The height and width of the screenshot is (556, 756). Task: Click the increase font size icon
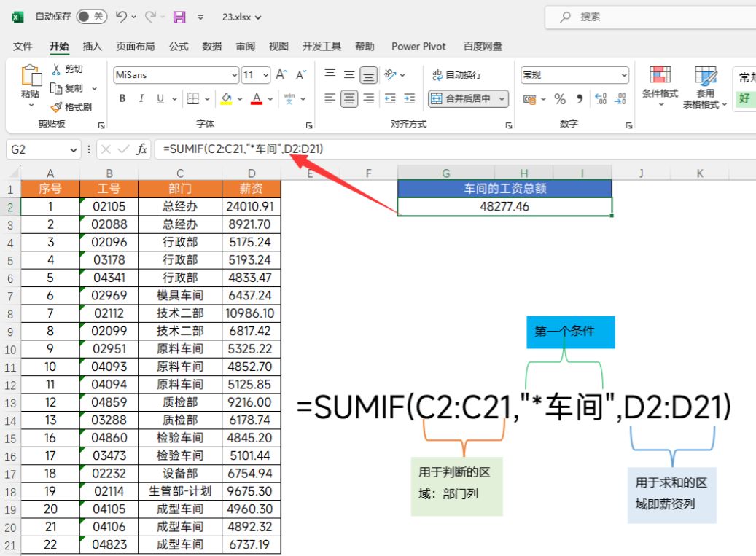281,74
